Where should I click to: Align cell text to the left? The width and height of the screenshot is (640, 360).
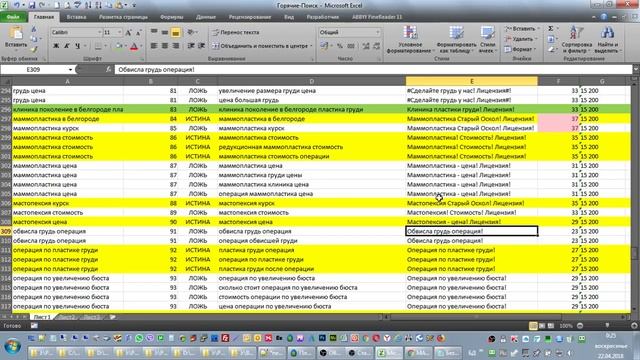(154, 46)
